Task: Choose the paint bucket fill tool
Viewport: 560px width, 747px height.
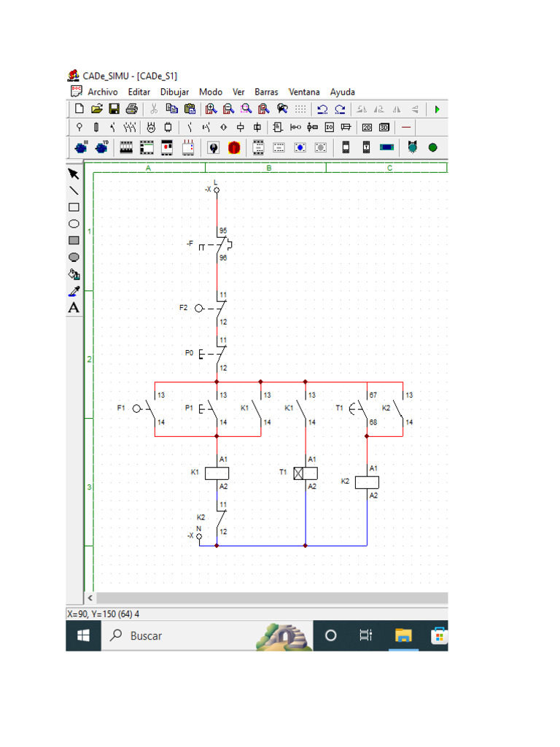Action: tap(74, 274)
